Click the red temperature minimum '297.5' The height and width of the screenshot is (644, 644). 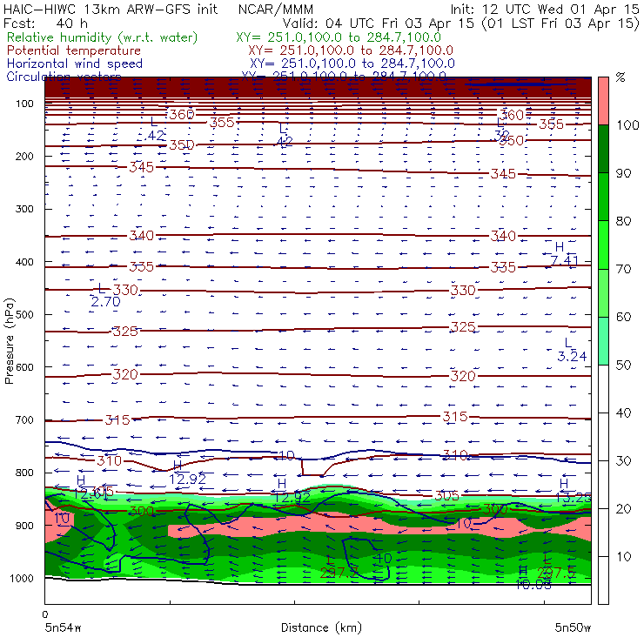pos(556,572)
